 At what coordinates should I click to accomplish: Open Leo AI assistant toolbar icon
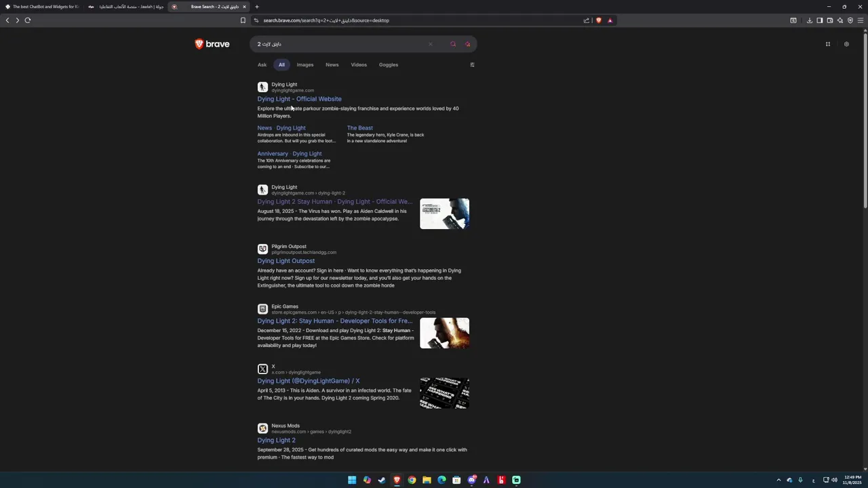840,20
